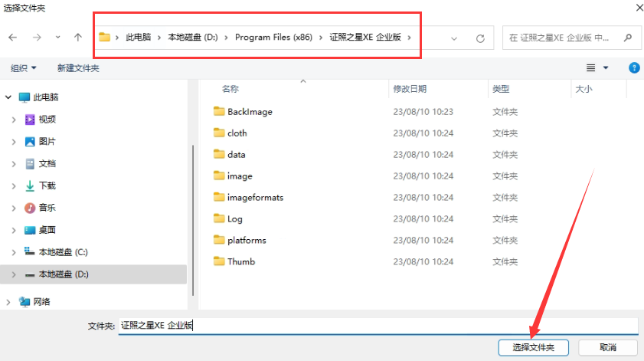Refresh the current folder listing
The image size is (644, 361).
480,38
